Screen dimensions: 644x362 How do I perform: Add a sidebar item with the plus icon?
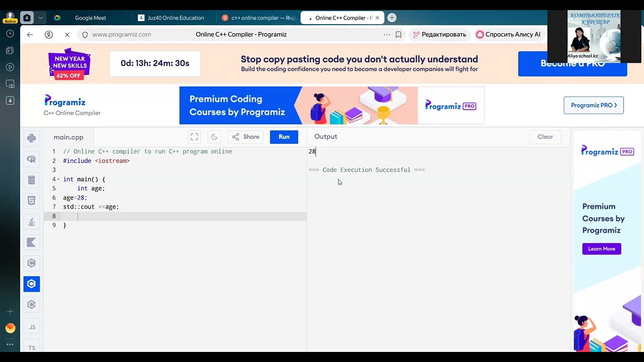[10, 312]
